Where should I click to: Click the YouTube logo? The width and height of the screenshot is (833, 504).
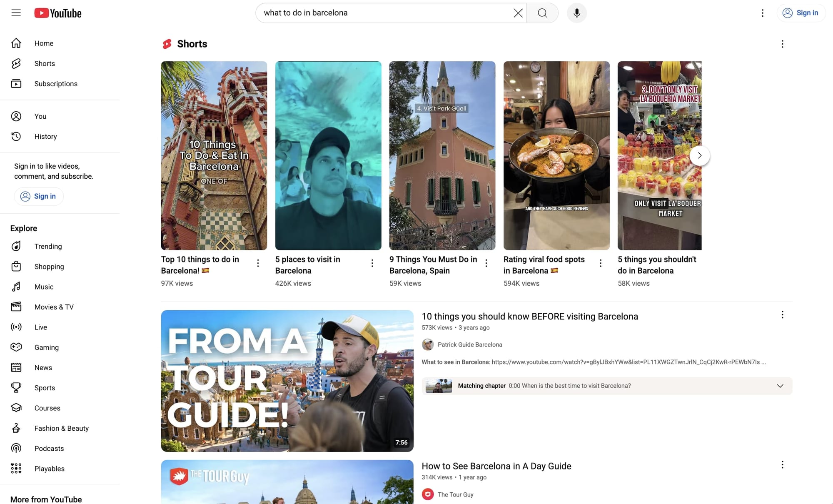point(57,13)
